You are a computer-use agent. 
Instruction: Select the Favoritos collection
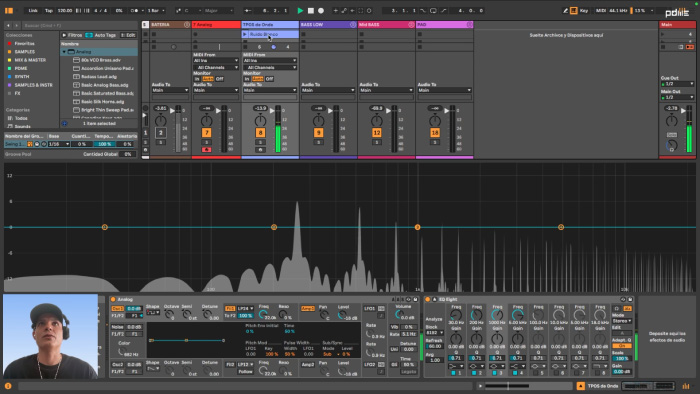pos(24,44)
